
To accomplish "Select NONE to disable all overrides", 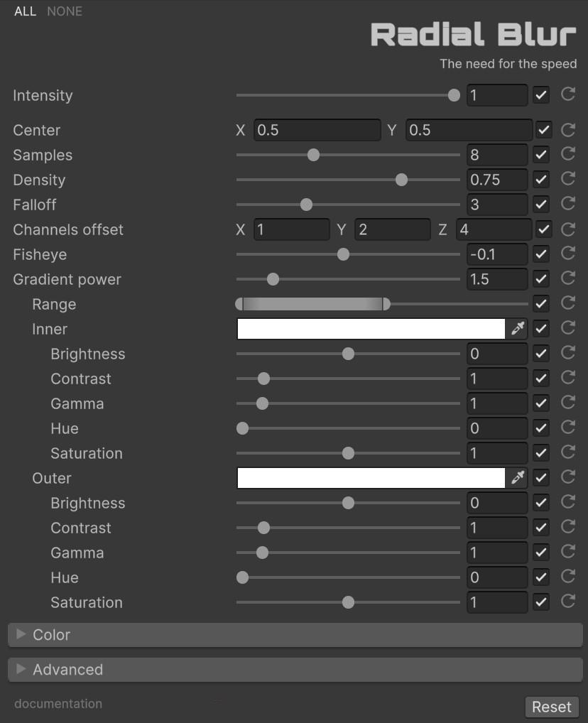I will tap(65, 11).
